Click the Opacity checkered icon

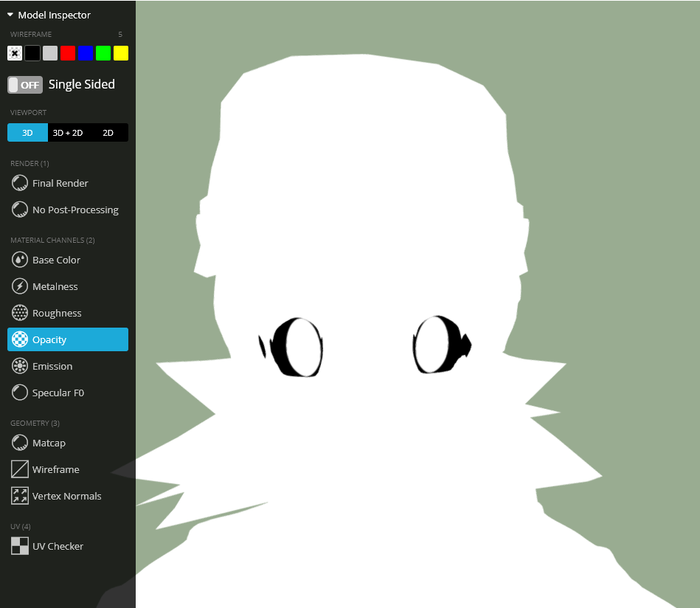[20, 339]
